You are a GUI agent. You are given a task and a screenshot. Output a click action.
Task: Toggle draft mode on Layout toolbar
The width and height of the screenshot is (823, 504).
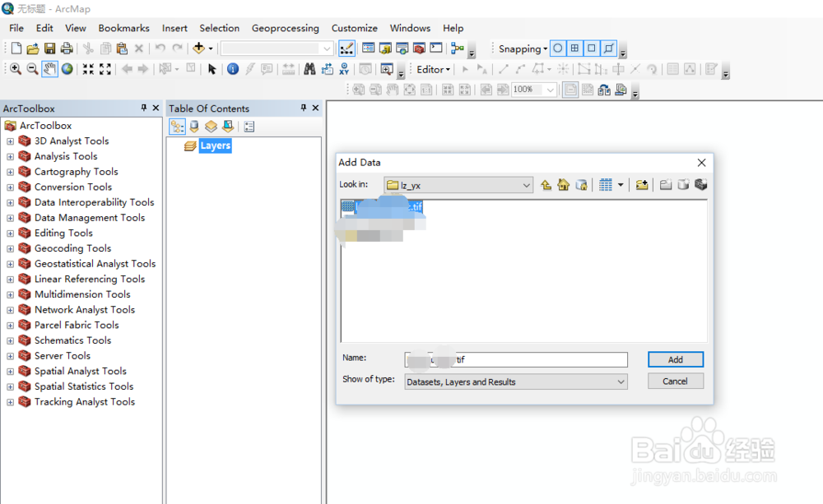click(x=570, y=90)
